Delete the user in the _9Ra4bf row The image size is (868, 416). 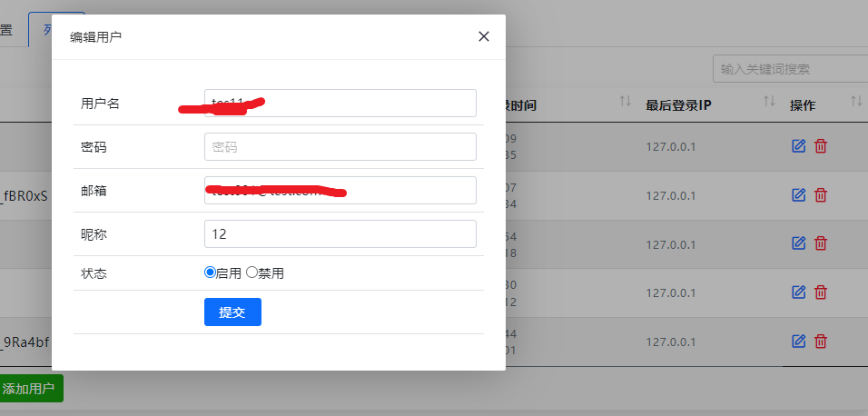click(x=821, y=342)
